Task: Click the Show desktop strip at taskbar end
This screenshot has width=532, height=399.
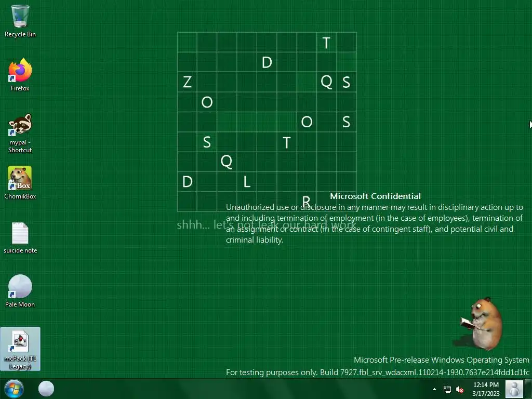Action: point(528,389)
